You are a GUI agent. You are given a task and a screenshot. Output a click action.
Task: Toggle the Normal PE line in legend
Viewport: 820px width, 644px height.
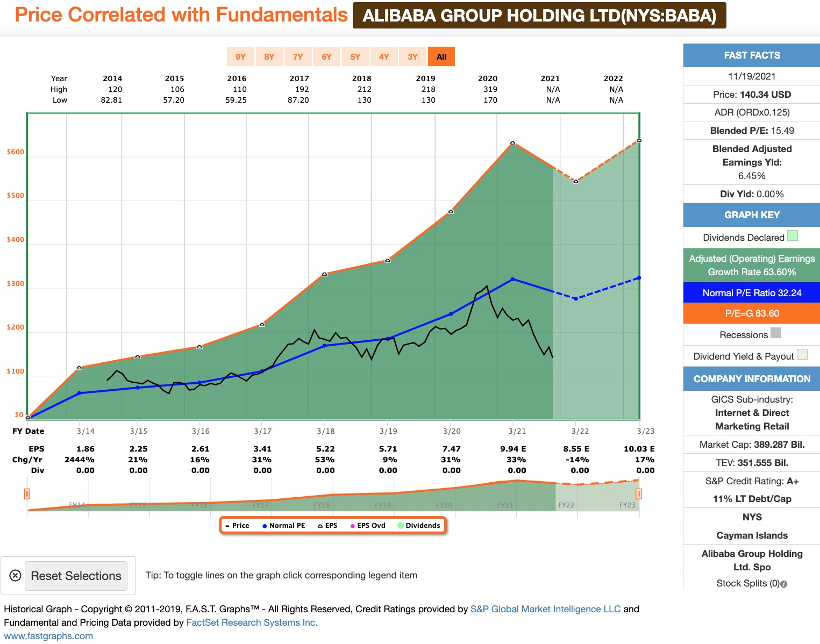(283, 525)
